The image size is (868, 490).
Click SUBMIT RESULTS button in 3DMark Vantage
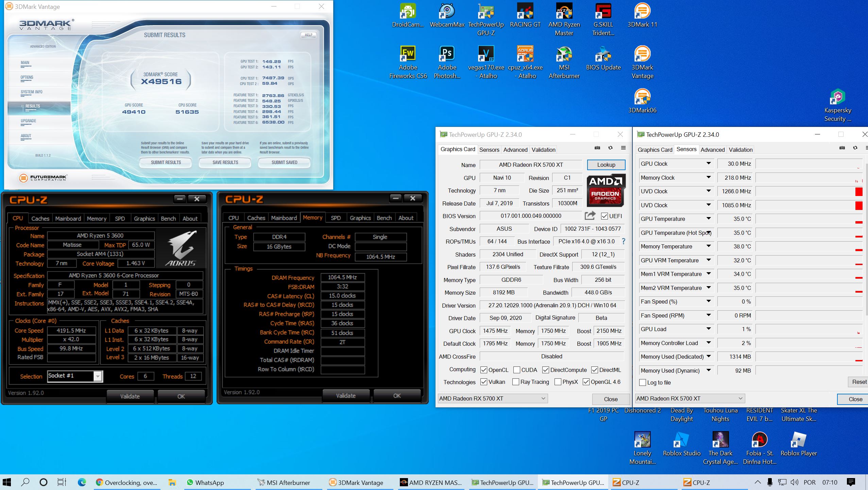(166, 162)
